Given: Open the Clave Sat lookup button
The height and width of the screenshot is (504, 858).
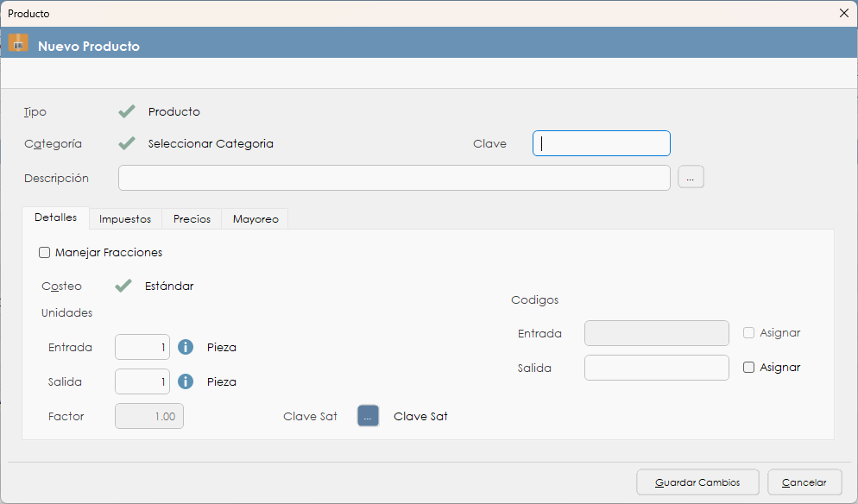Looking at the screenshot, I should click(368, 416).
